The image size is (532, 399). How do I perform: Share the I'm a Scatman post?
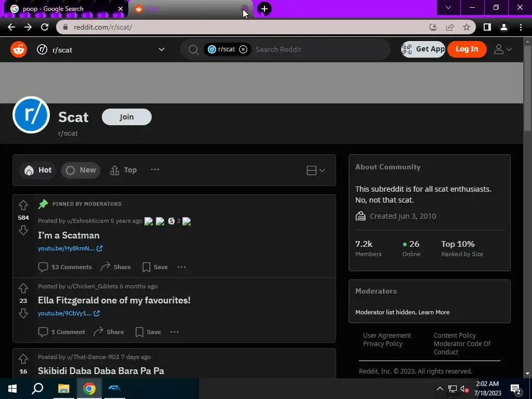click(x=116, y=267)
